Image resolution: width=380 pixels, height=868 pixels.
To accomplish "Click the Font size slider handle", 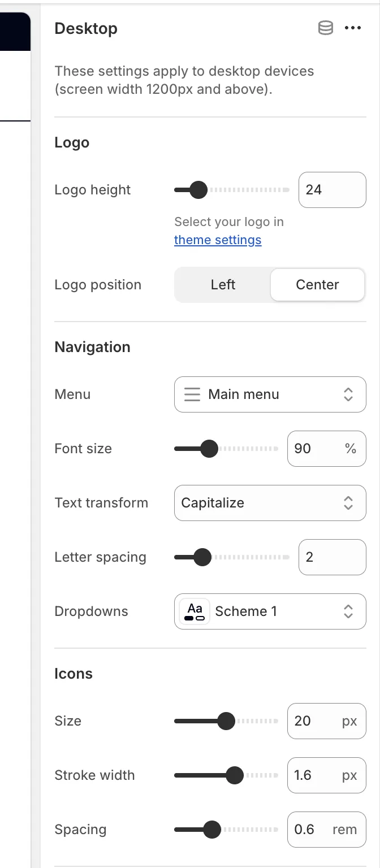I will 210,448.
